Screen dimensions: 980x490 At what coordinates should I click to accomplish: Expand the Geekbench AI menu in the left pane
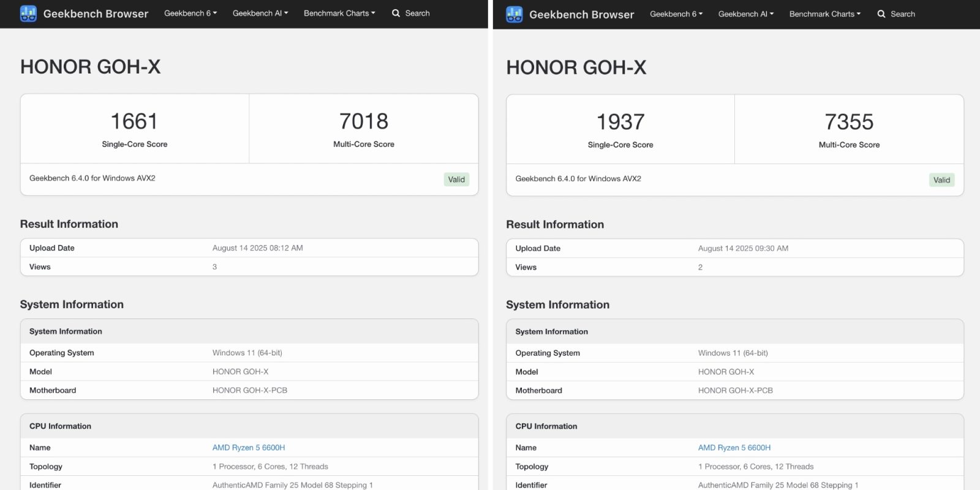pos(260,13)
